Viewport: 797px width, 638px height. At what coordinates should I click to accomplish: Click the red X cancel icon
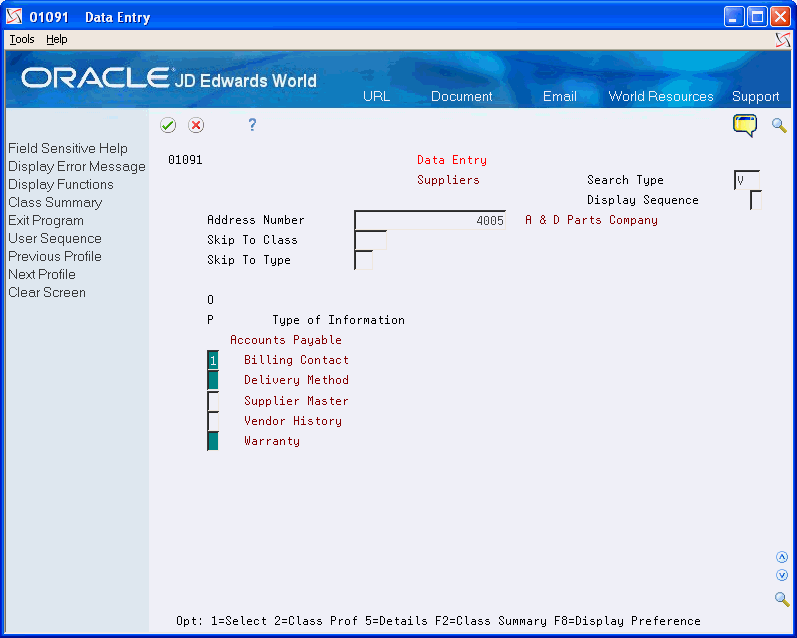click(196, 125)
